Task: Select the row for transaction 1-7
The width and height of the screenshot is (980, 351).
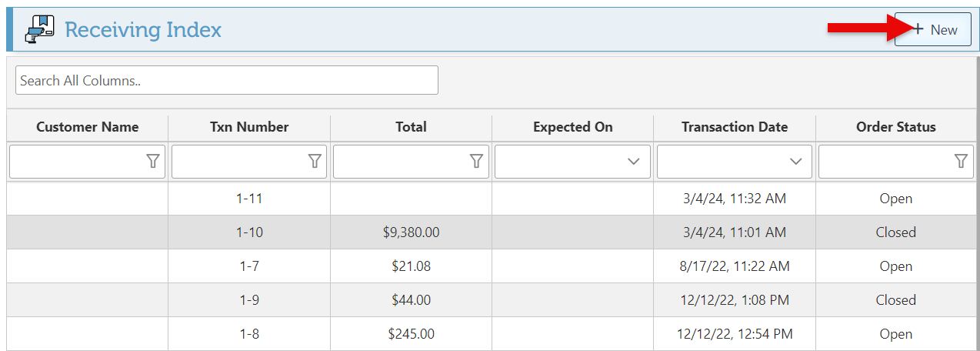Action: pos(249,266)
